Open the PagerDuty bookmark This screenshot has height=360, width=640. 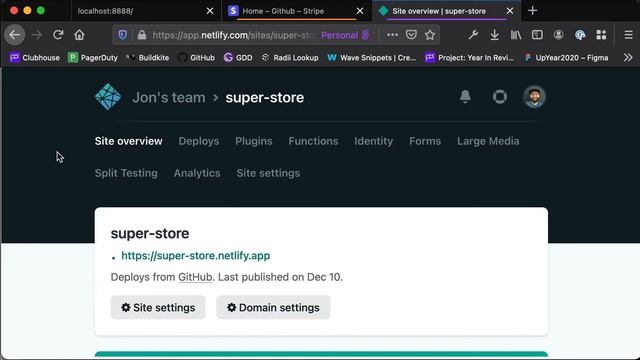[x=93, y=58]
